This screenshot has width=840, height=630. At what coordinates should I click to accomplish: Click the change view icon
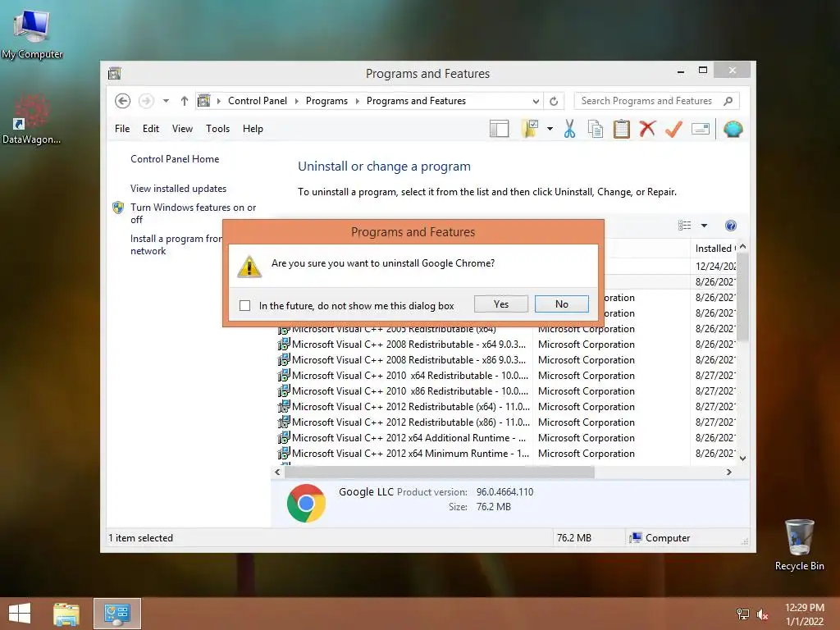[684, 226]
